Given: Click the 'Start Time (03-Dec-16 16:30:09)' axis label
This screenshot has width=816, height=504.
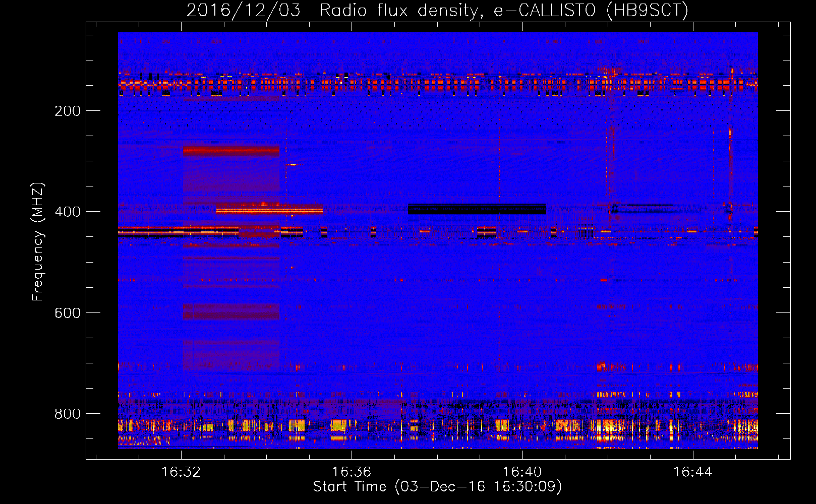Looking at the screenshot, I should 437,487.
